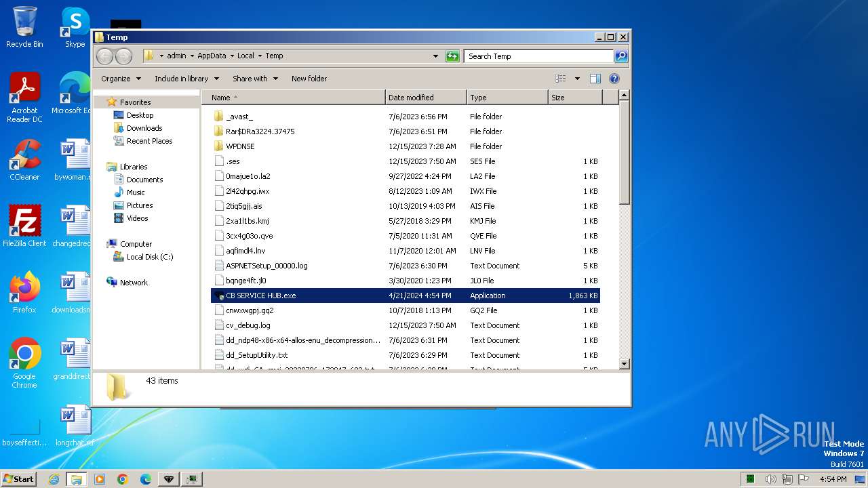Open the boyseffecti desktop file
Viewport: 868px width, 488px height.
click(x=24, y=431)
